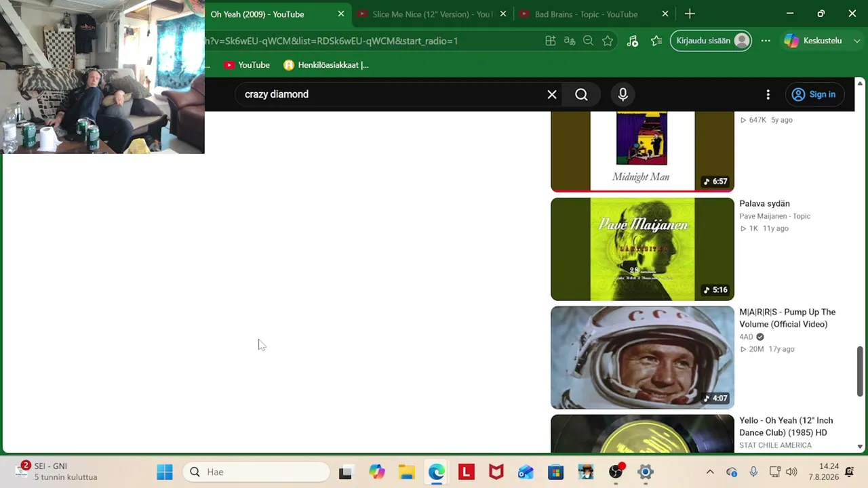Open Windows Settings gear on taskbar
This screenshot has width=868, height=488.
(x=646, y=472)
